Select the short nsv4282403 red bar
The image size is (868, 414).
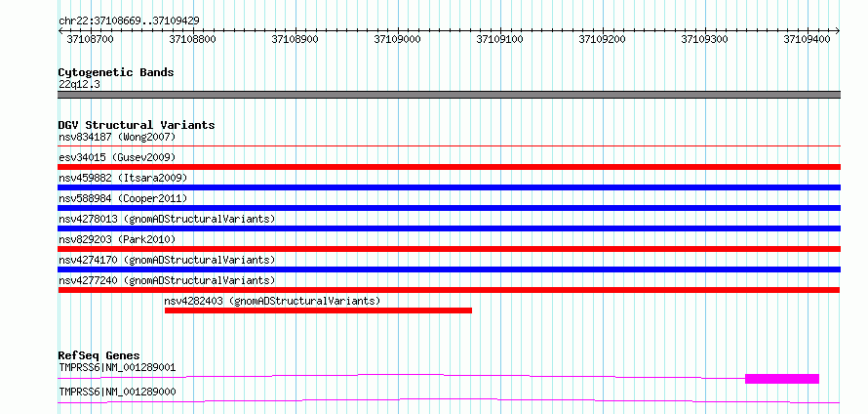coord(318,310)
